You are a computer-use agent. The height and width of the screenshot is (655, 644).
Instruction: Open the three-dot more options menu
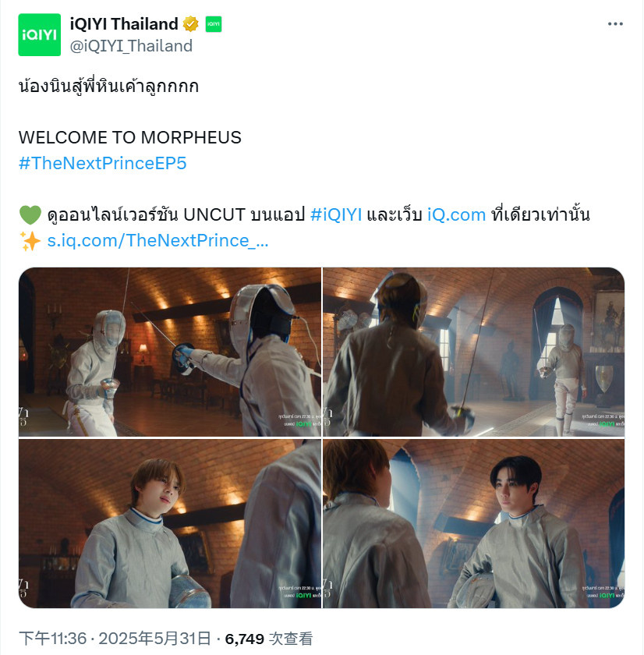(x=615, y=24)
